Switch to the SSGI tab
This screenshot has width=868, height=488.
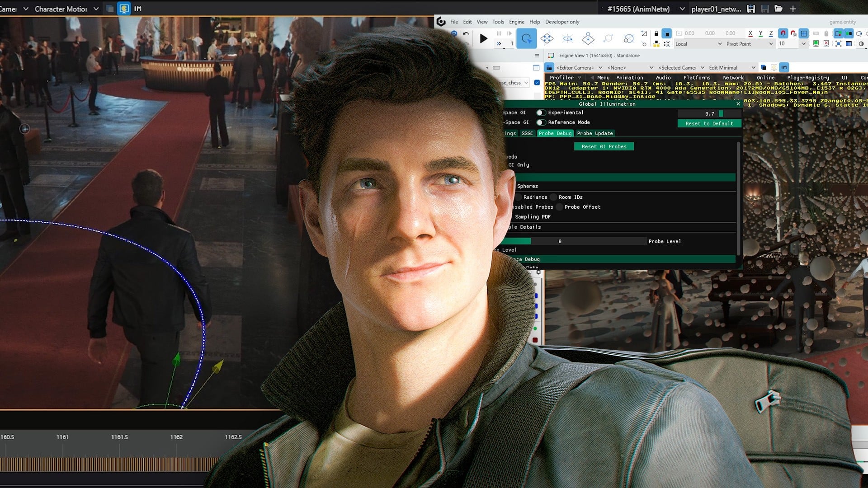pyautogui.click(x=527, y=133)
